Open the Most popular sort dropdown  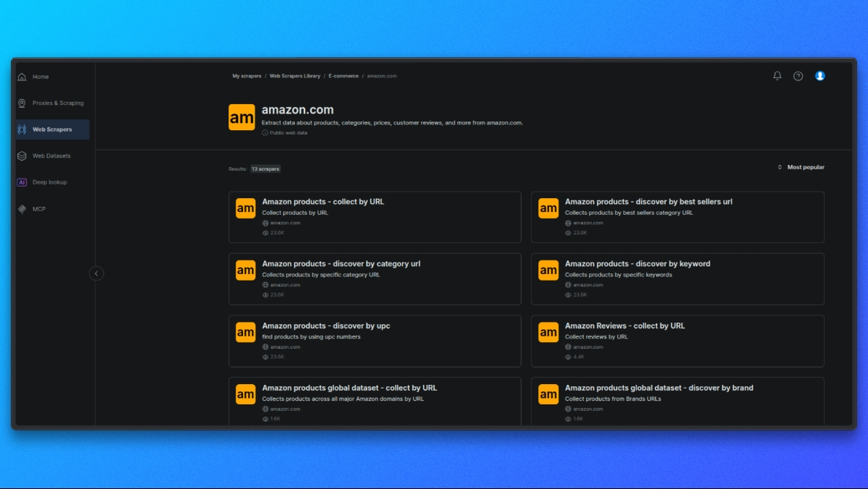click(x=801, y=167)
